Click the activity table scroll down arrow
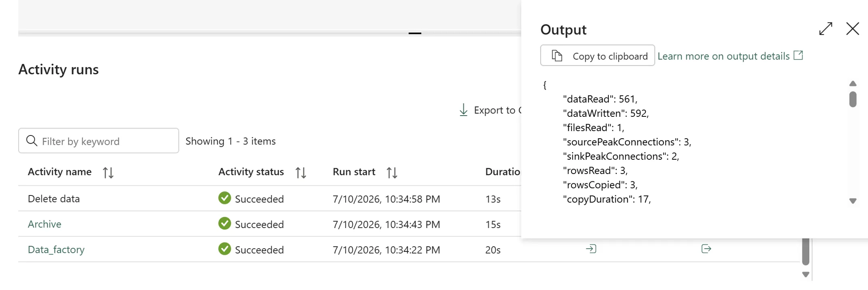This screenshot has height=290, width=868. tap(806, 275)
